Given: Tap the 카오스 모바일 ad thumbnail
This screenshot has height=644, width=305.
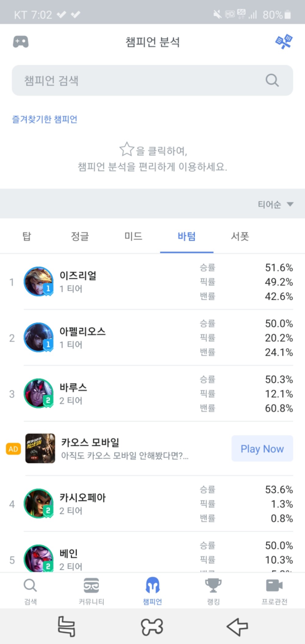Looking at the screenshot, I should [40, 448].
